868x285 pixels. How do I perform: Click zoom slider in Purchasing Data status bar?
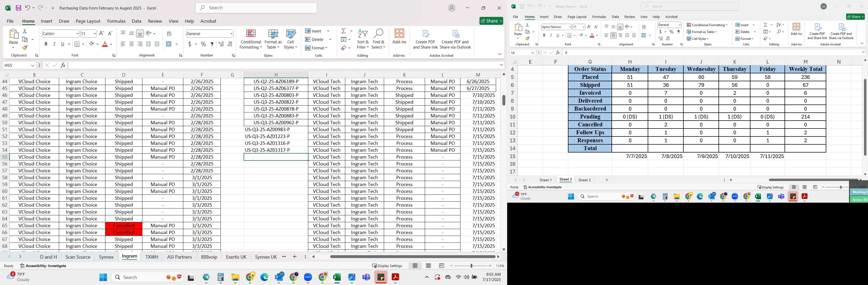471,266
